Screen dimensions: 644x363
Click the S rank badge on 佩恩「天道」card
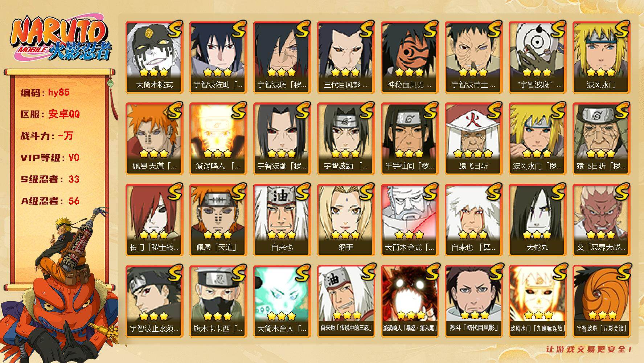238,191
